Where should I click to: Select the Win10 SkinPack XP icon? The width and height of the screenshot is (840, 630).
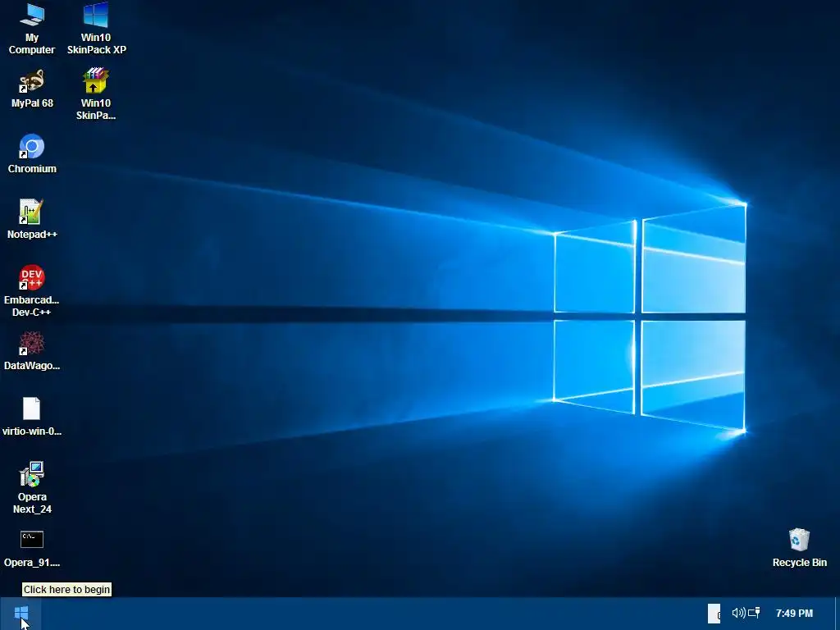point(96,15)
